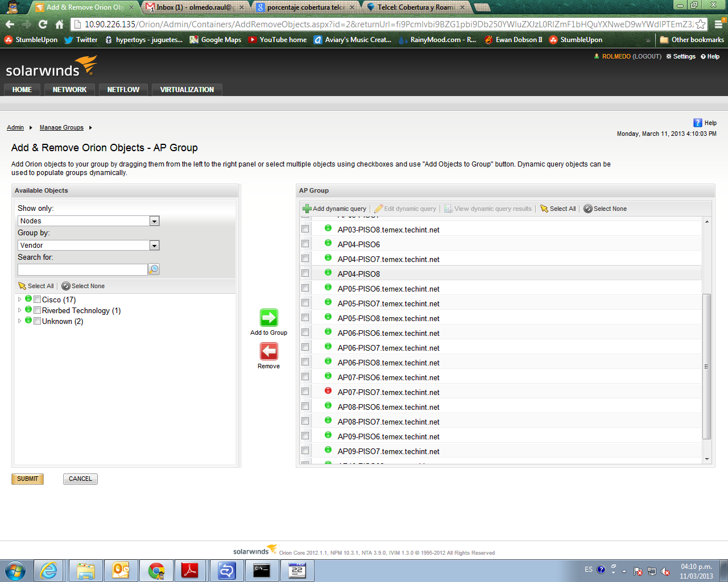Open Adobe Reader from taskbar

pos(190,571)
